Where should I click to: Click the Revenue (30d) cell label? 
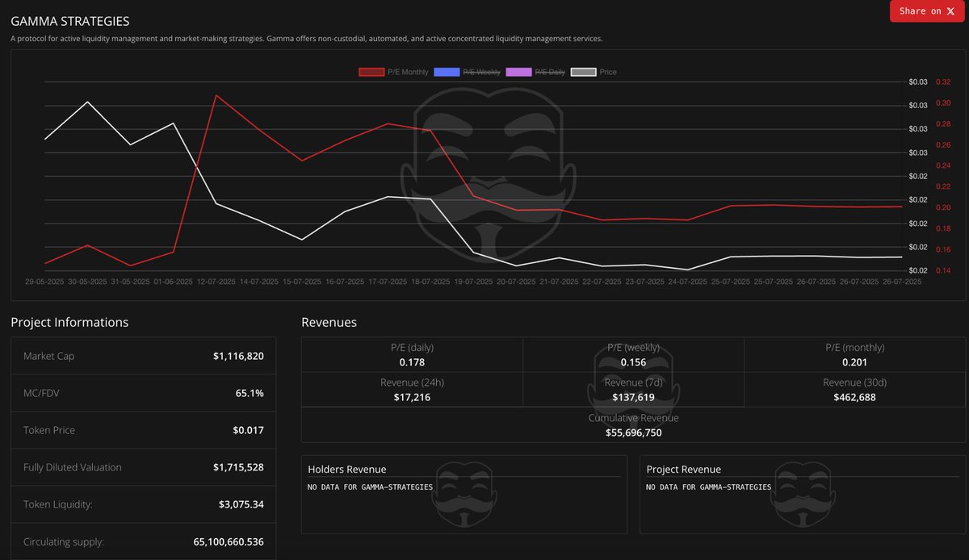(x=854, y=382)
